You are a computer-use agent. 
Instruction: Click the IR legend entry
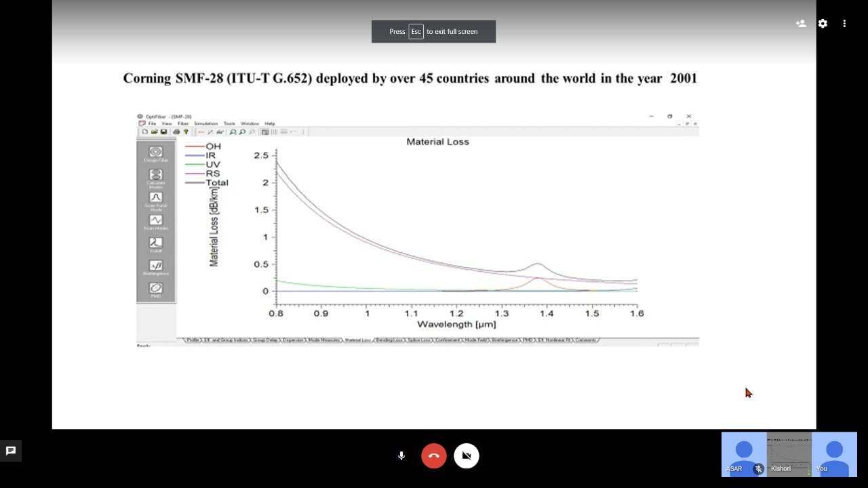pos(201,155)
